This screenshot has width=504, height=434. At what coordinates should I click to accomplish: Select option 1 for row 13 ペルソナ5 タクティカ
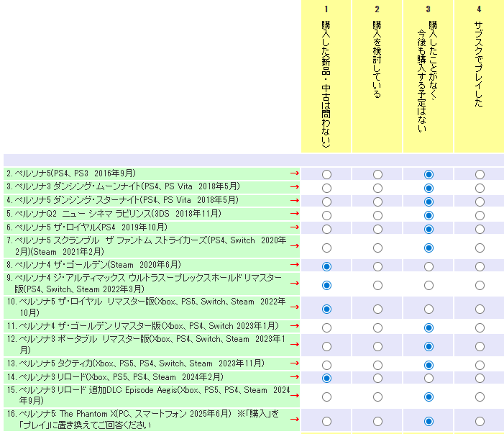[326, 365]
